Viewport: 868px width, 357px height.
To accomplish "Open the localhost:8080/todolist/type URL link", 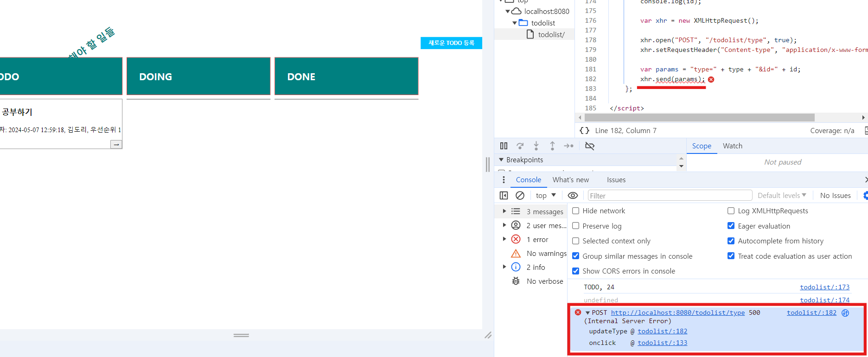I will pos(678,313).
